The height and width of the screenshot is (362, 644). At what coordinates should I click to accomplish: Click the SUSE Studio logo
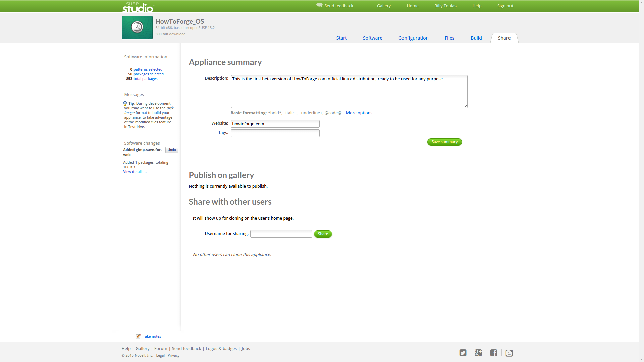[138, 7]
